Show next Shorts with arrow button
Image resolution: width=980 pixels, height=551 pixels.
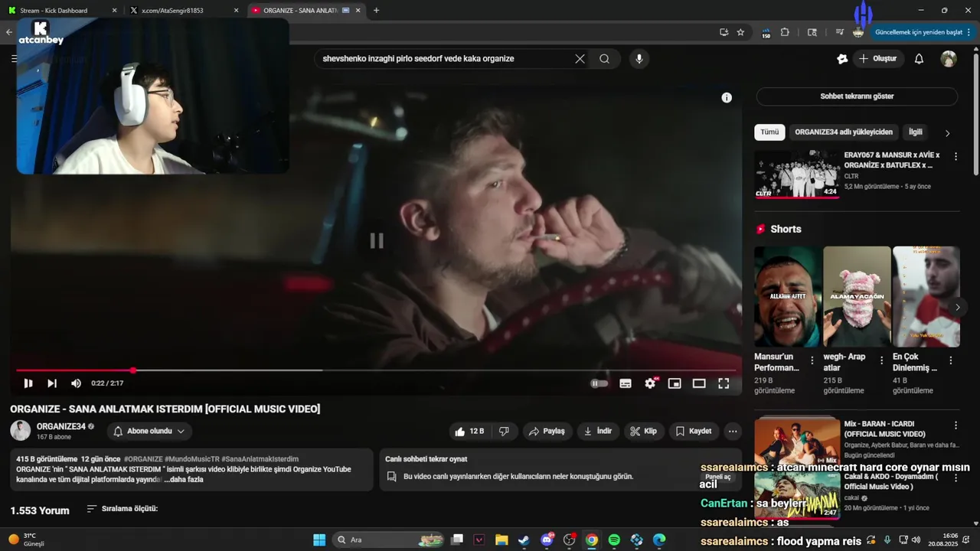(x=957, y=307)
